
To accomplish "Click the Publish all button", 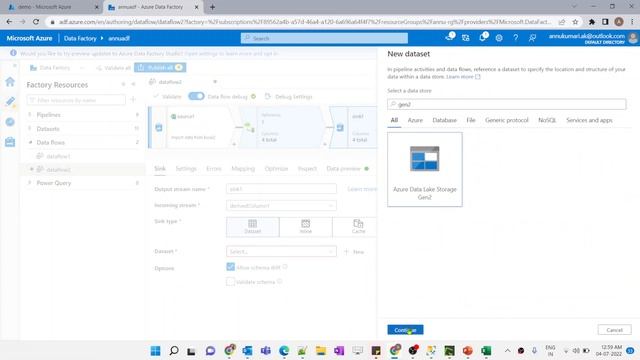I will [160, 67].
